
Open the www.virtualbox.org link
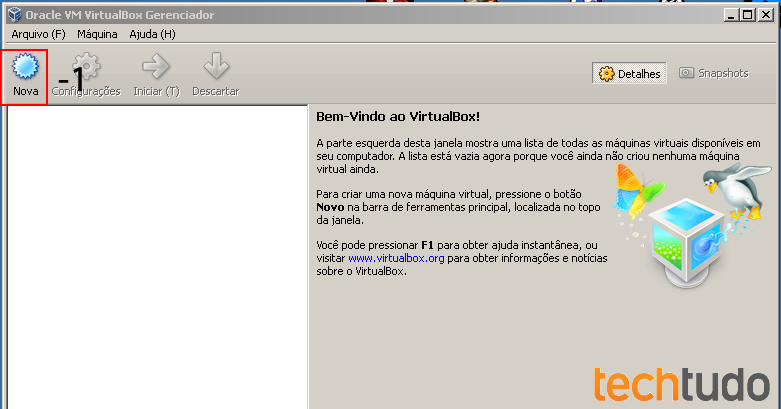point(396,258)
